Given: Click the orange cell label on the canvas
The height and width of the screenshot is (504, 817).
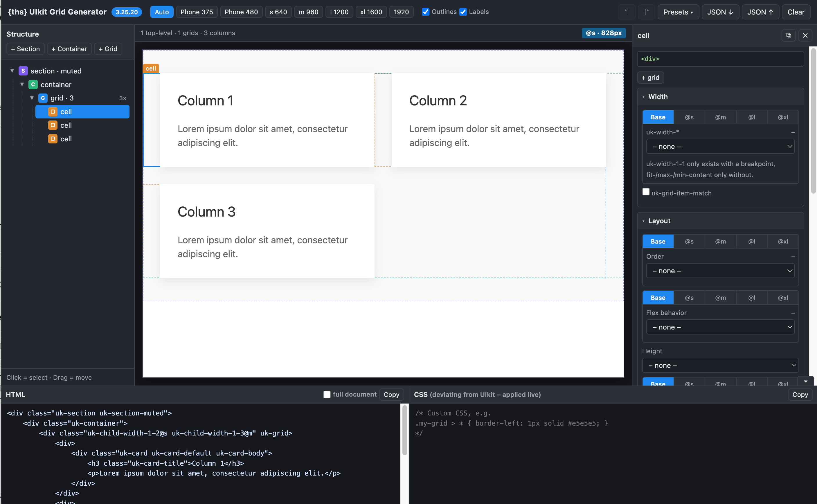Looking at the screenshot, I should coord(151,68).
